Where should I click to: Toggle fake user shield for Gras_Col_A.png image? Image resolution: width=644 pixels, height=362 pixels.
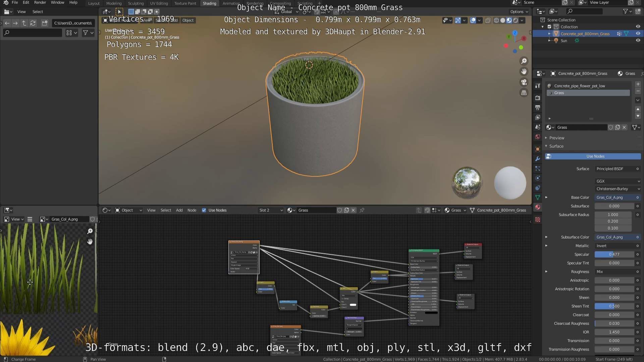pyautogui.click(x=92, y=219)
